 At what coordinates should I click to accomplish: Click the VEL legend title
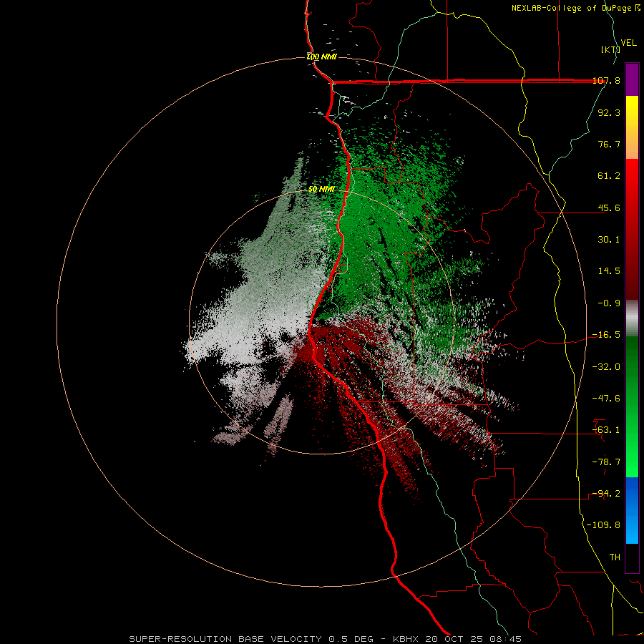tap(628, 43)
